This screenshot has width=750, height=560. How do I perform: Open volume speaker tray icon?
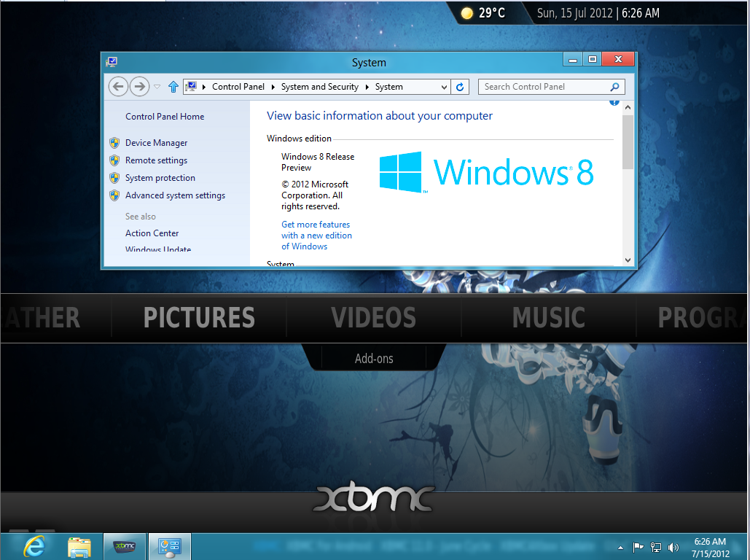pyautogui.click(x=673, y=547)
